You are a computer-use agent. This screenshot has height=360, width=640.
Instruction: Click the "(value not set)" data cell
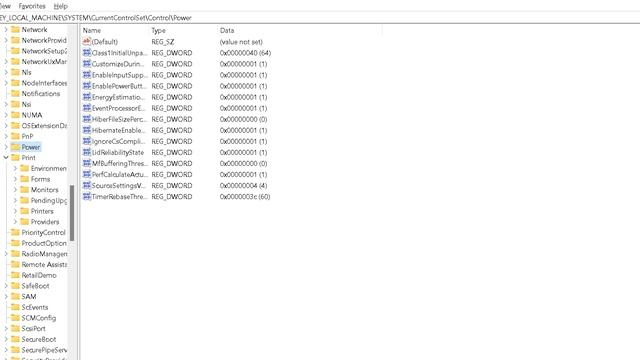click(241, 42)
